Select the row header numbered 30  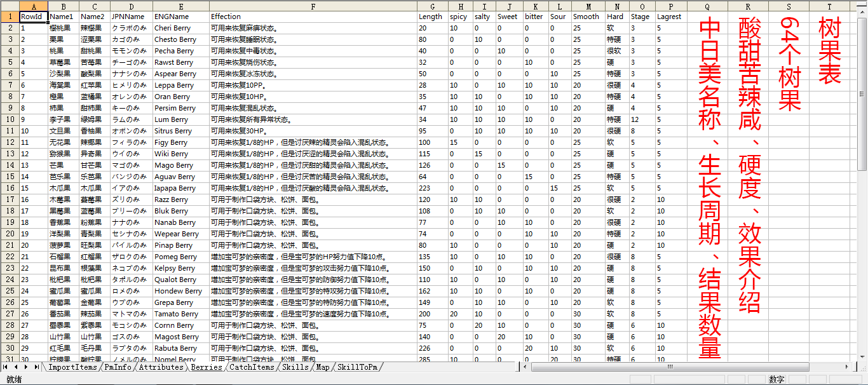pyautogui.click(x=10, y=348)
